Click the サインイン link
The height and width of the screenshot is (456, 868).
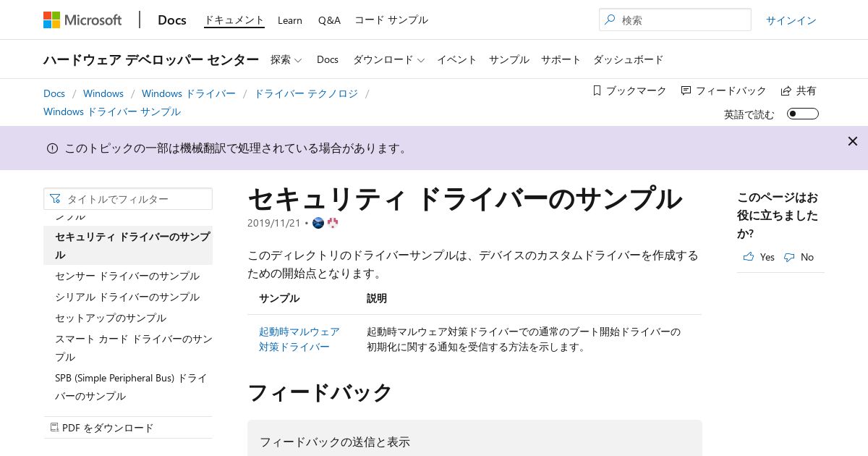[x=791, y=20]
